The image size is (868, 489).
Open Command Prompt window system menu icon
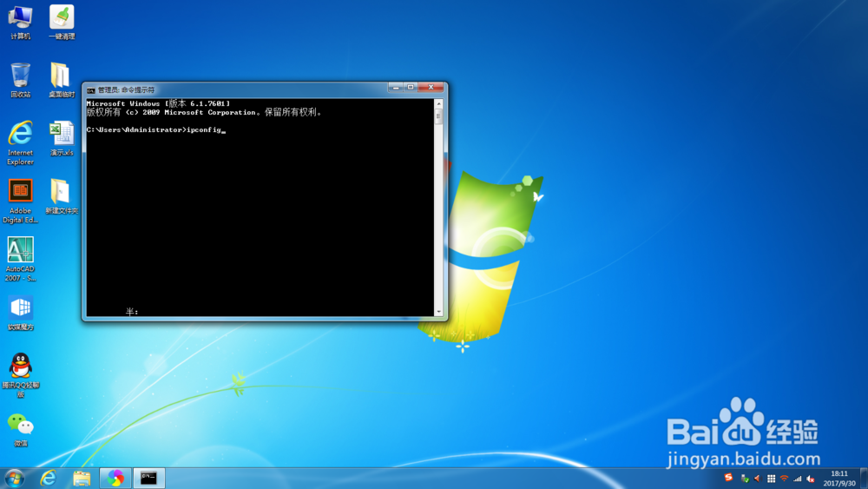click(x=91, y=90)
